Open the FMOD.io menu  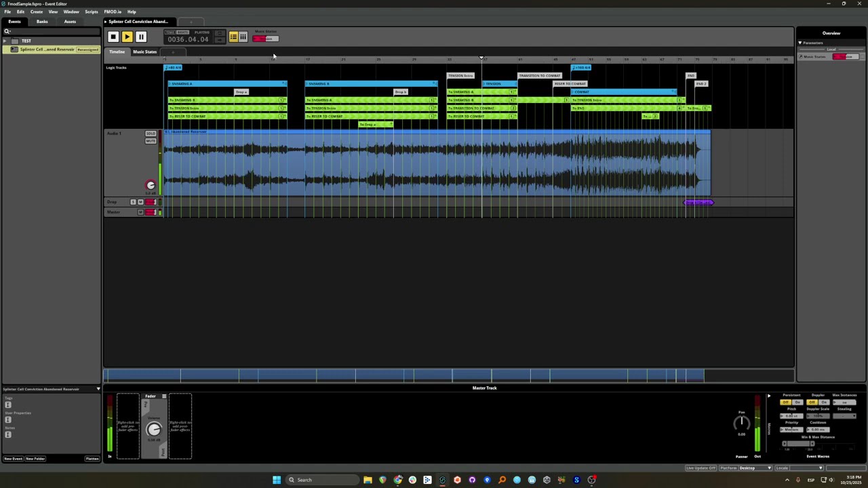pos(113,12)
